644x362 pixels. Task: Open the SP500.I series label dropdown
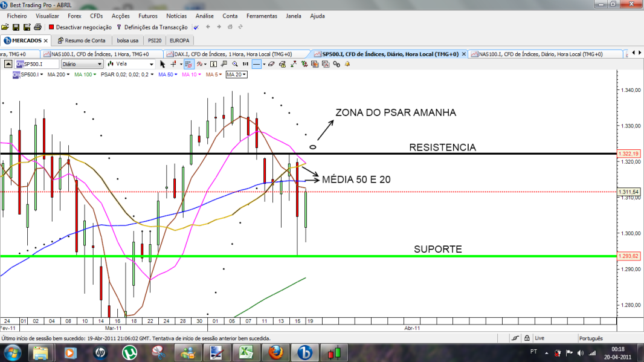pos(28,74)
